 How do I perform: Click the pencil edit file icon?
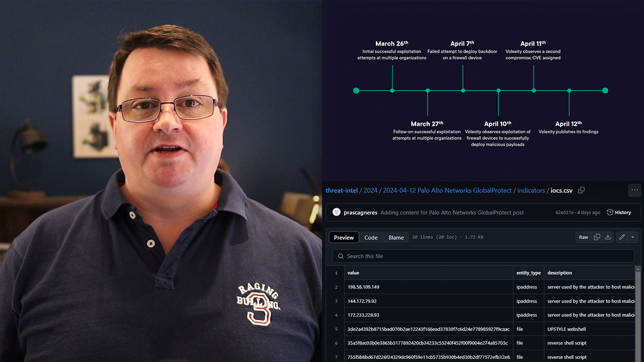pyautogui.click(x=622, y=237)
